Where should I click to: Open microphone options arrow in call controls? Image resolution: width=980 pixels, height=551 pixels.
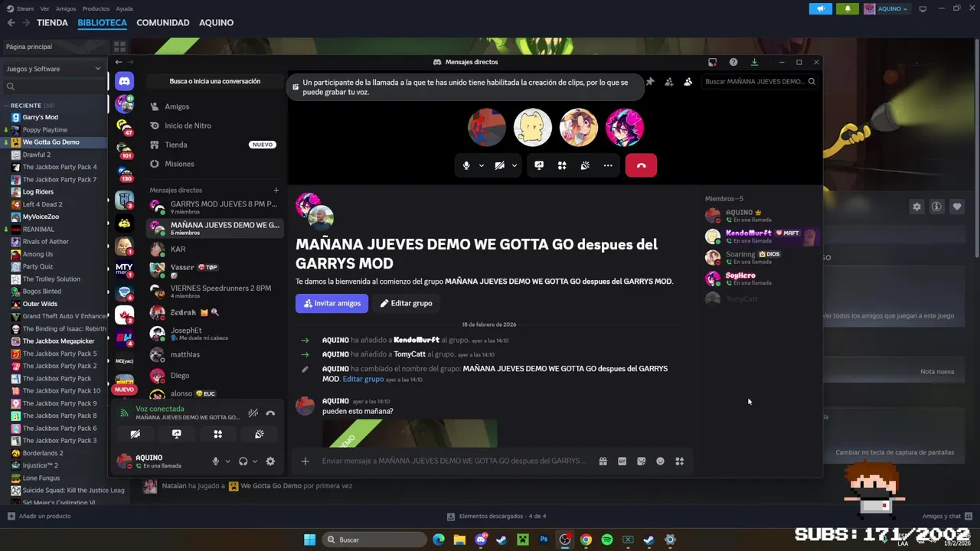(481, 165)
